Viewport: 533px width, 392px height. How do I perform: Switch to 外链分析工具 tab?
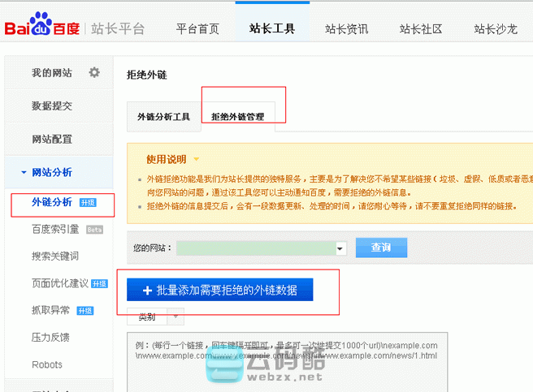[x=164, y=117]
